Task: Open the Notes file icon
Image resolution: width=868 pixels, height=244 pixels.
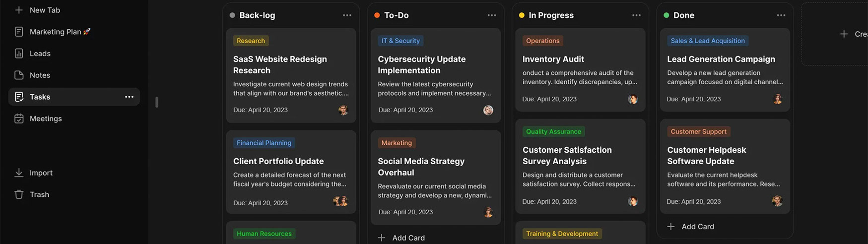Action: point(19,75)
